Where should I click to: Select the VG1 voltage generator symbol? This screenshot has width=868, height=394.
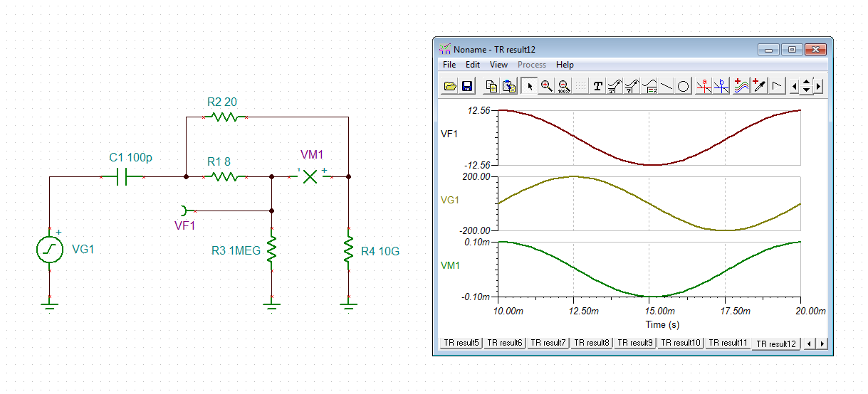[49, 250]
